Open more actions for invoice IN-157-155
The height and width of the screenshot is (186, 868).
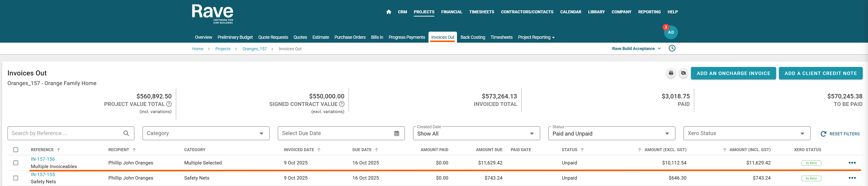click(852, 178)
